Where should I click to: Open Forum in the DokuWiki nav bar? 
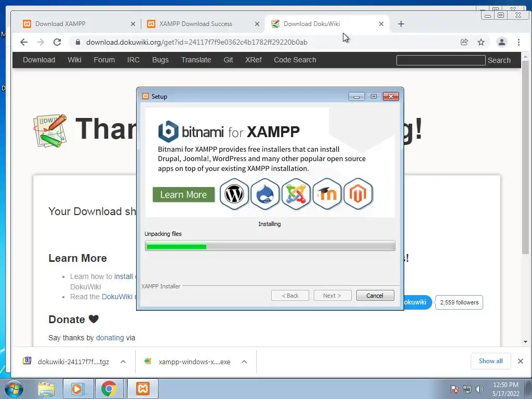pos(104,60)
